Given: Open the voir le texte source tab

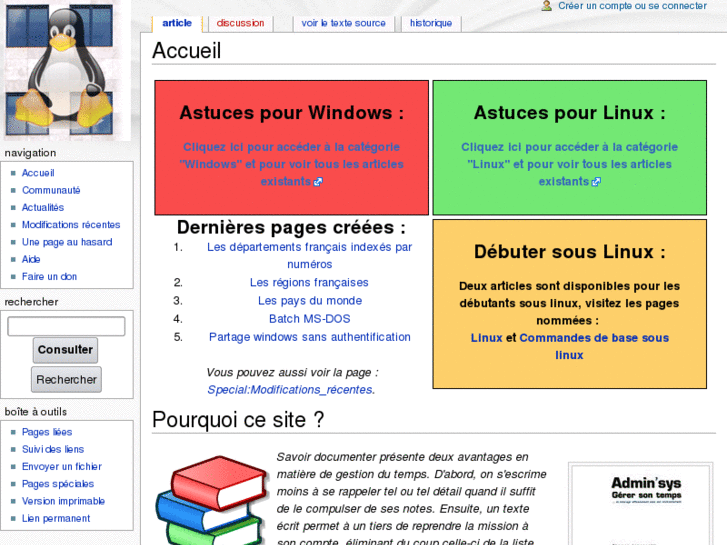Looking at the screenshot, I should coord(343,23).
